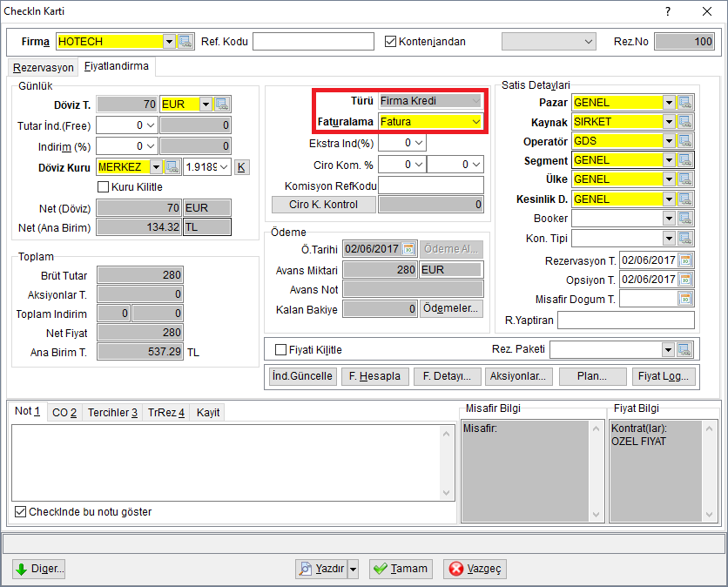Click the K button beside exchange rate
Viewport: 728px width, 587px height.
[x=241, y=167]
